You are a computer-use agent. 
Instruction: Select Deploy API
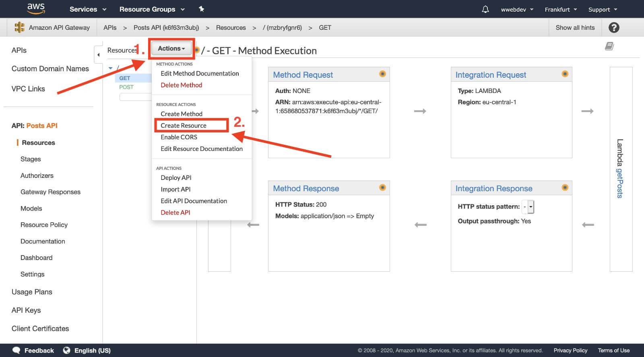[x=176, y=177]
